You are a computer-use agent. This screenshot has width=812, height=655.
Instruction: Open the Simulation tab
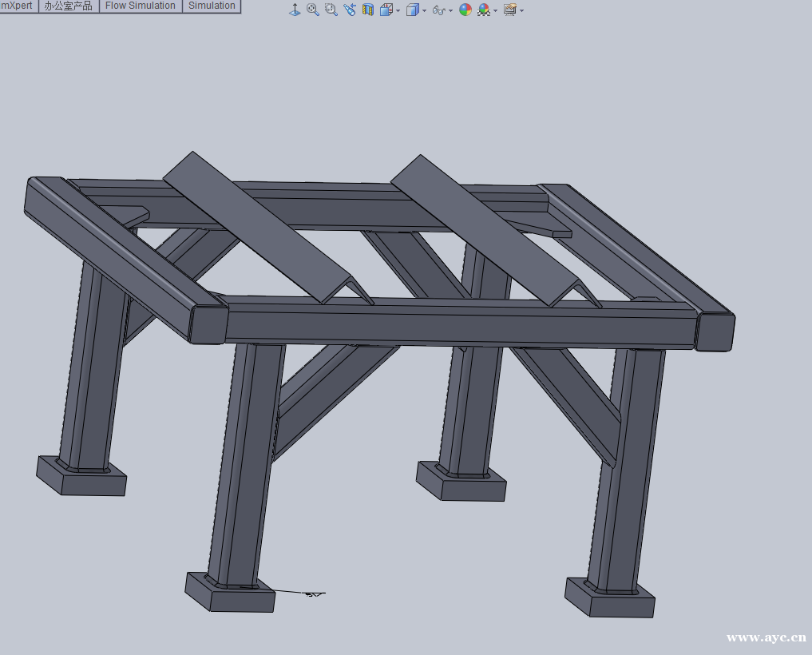[212, 6]
